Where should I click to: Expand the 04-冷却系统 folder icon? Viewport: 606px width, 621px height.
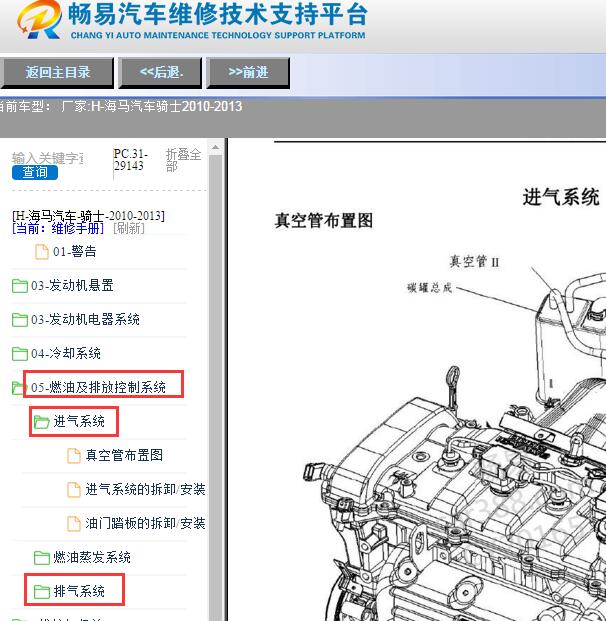click(19, 354)
